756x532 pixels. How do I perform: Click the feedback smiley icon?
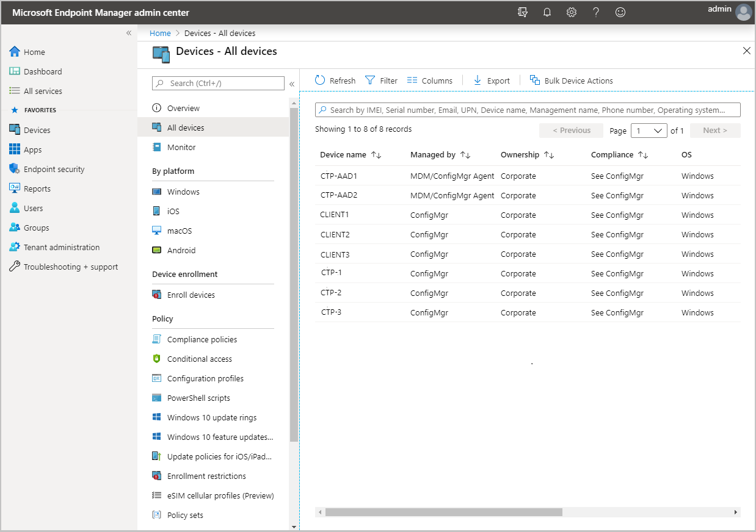[x=620, y=12]
